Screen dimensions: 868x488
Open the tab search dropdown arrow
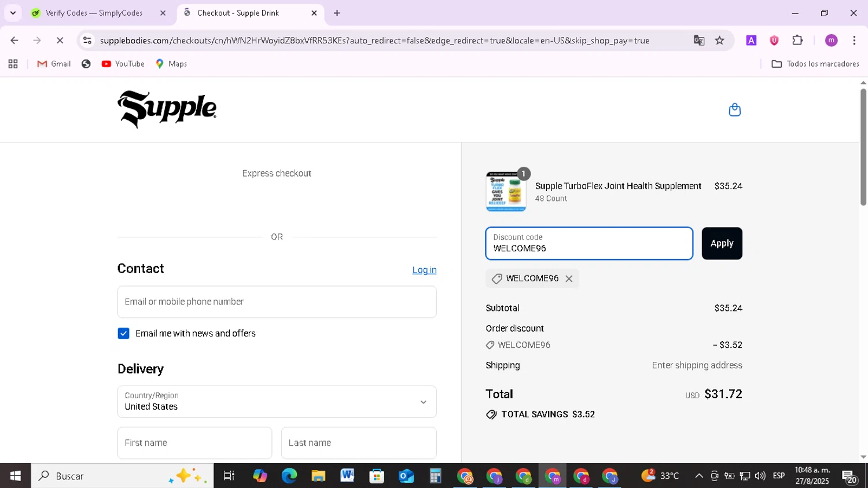point(13,13)
